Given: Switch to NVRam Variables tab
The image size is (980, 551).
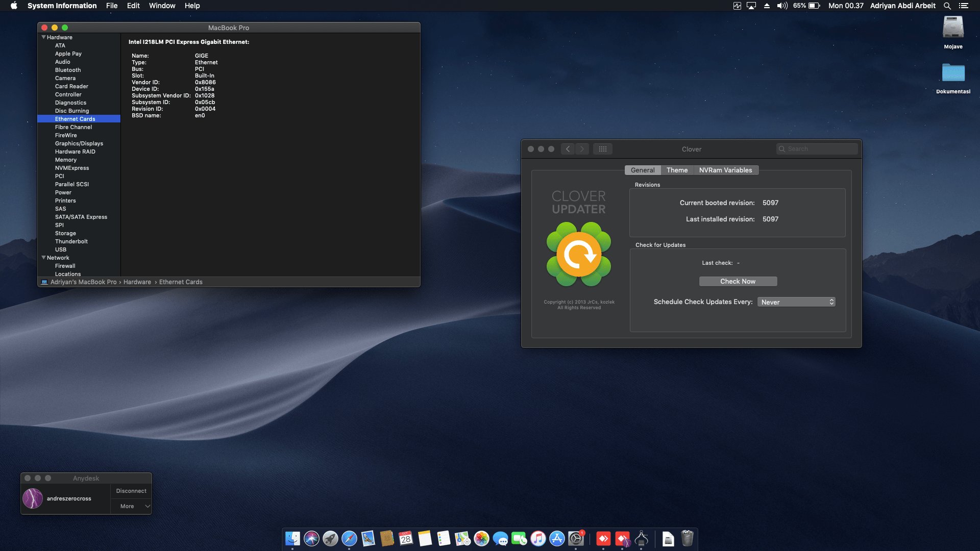Looking at the screenshot, I should pyautogui.click(x=725, y=170).
